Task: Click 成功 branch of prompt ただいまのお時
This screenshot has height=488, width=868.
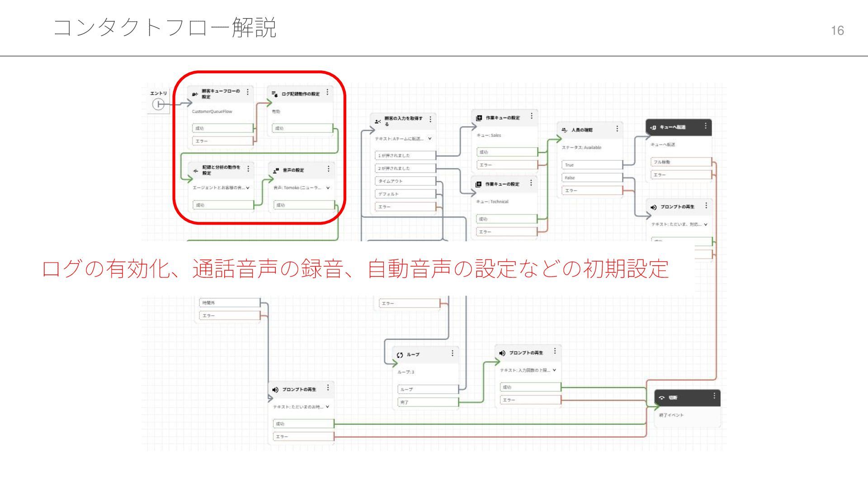Action: click(x=303, y=424)
